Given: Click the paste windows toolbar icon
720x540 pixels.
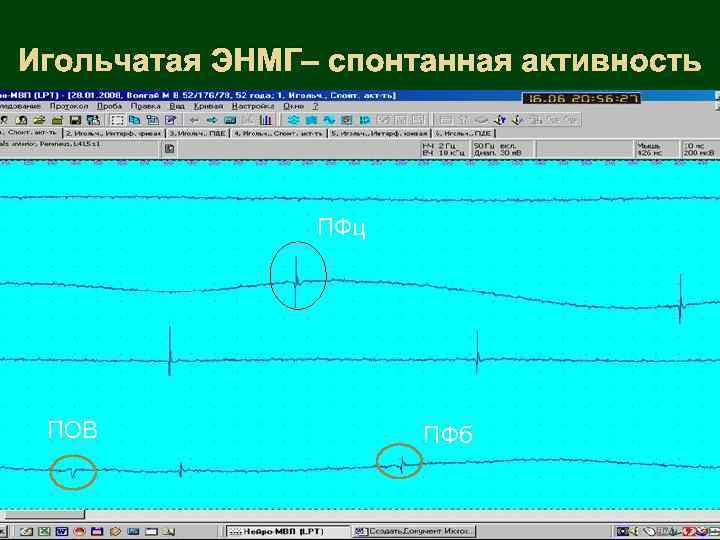Looking at the screenshot, I should (152, 120).
